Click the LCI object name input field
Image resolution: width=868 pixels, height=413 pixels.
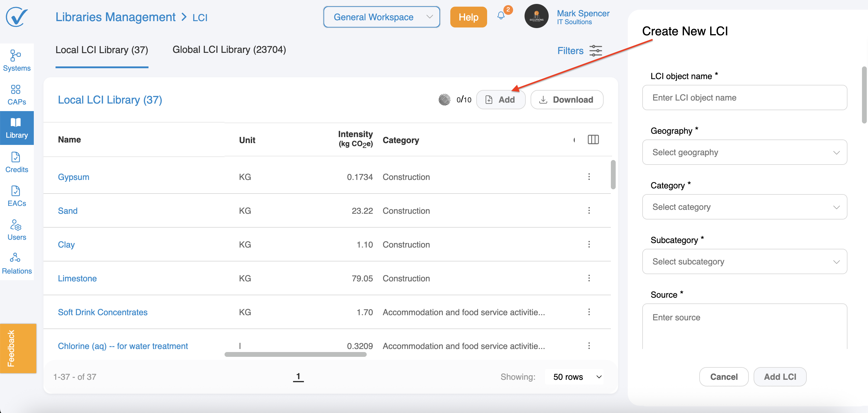(x=744, y=98)
